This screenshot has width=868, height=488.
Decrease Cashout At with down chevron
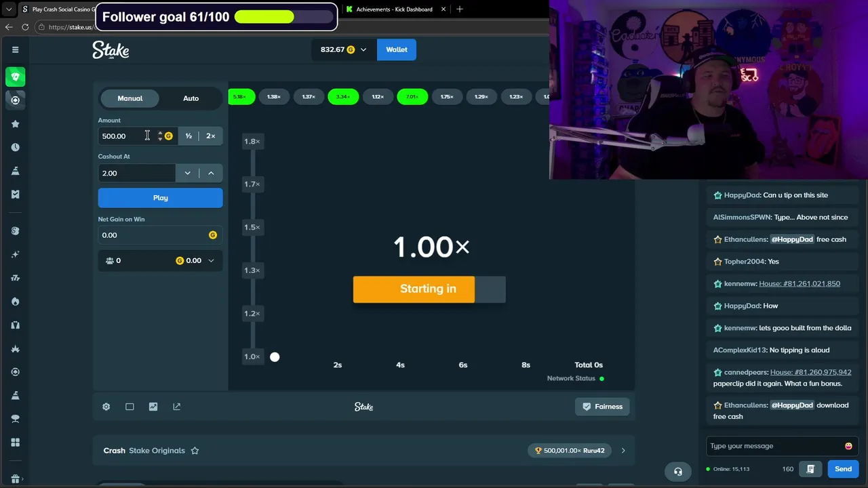(x=187, y=174)
